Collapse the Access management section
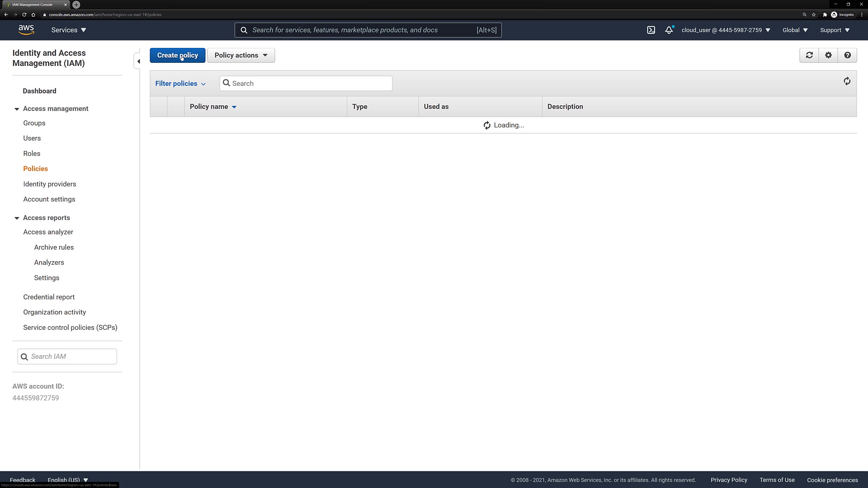Viewport: 868px width, 488px height. point(17,109)
